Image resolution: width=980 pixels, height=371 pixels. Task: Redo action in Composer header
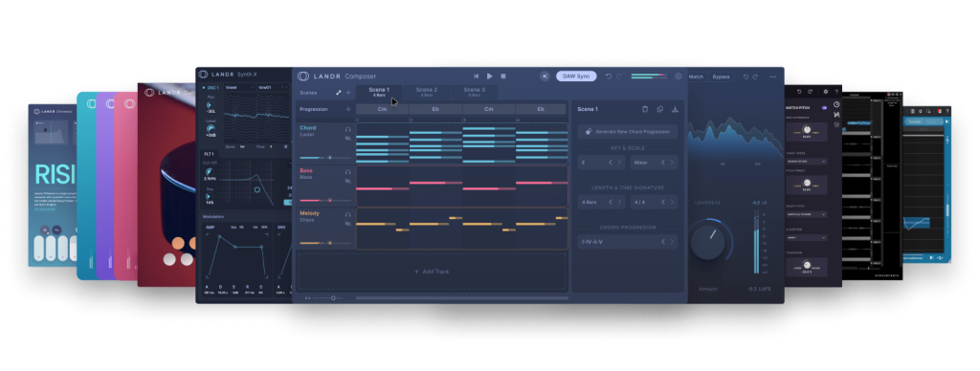(619, 76)
